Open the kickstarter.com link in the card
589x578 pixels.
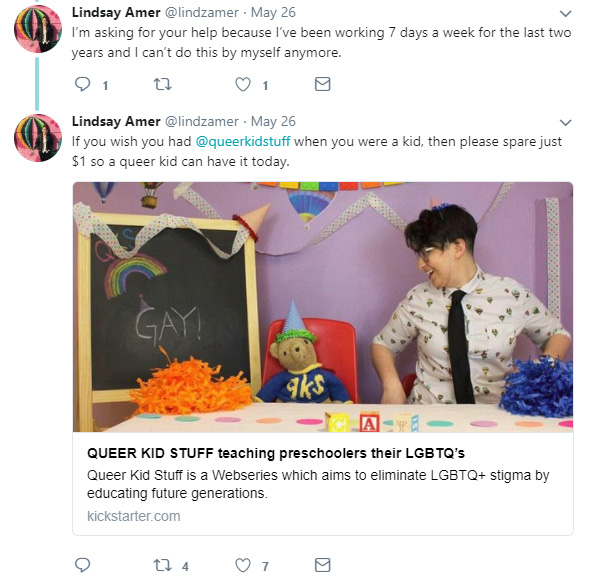(134, 516)
